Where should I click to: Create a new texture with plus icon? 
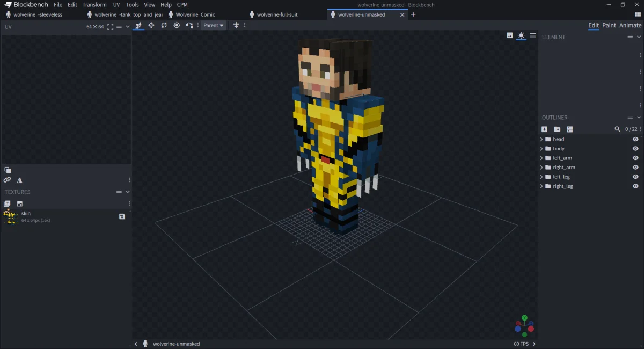[7, 203]
